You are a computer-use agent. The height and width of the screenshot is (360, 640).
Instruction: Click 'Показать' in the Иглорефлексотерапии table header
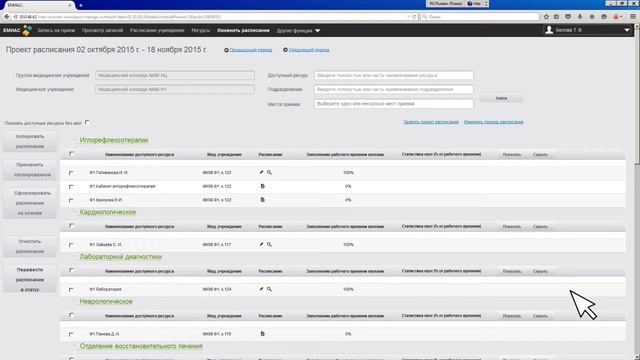click(512, 155)
